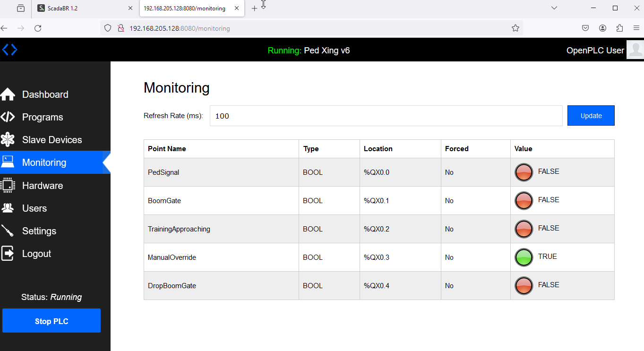
Task: Select the Users group icon
Action: [9, 208]
